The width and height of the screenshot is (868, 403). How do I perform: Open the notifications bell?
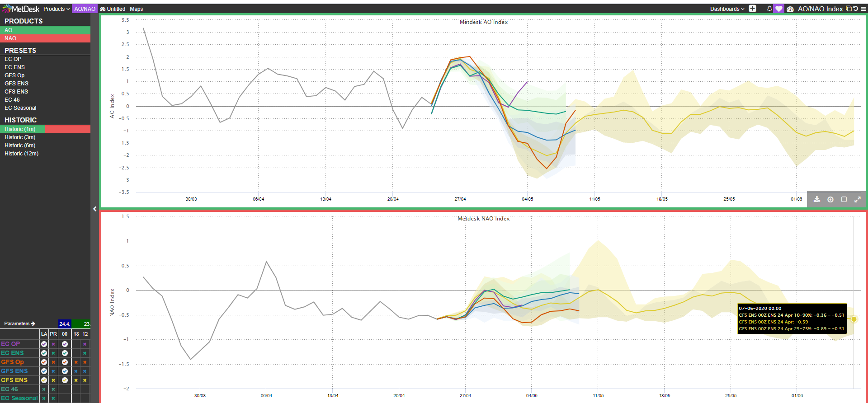[x=769, y=9]
